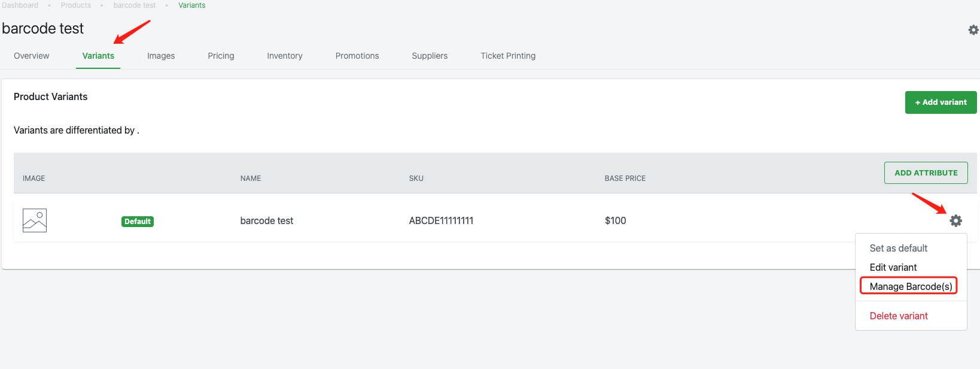Viewport: 980px width, 369px height.
Task: Switch to the Promotions tab
Action: point(357,56)
